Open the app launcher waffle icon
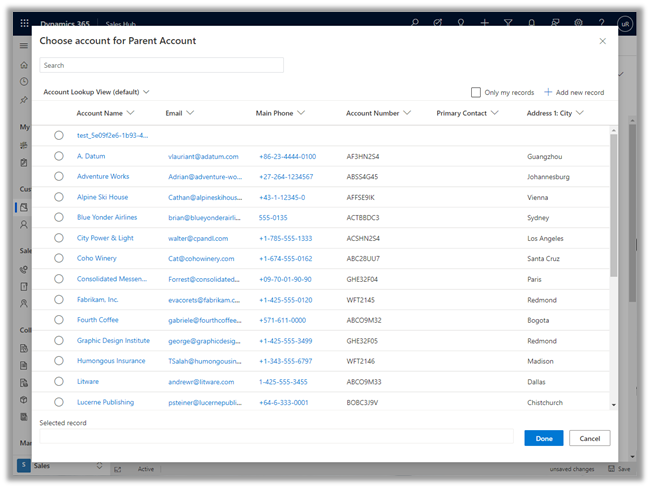Image resolution: width=650 pixels, height=488 pixels. pos(25,22)
